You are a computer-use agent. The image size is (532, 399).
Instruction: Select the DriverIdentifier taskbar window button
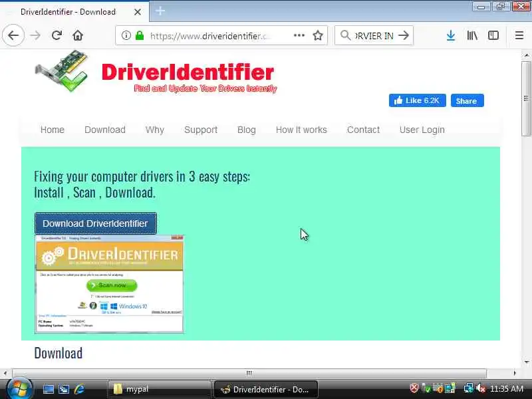pyautogui.click(x=265, y=389)
